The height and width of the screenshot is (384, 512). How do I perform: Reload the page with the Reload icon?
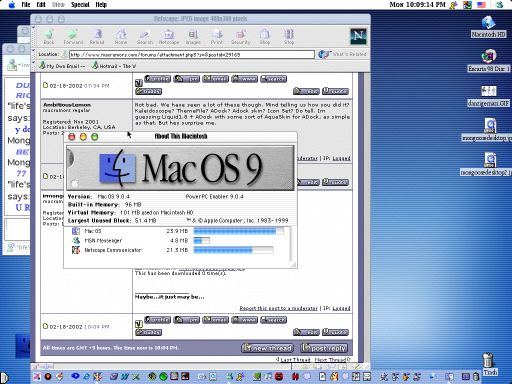(x=97, y=36)
